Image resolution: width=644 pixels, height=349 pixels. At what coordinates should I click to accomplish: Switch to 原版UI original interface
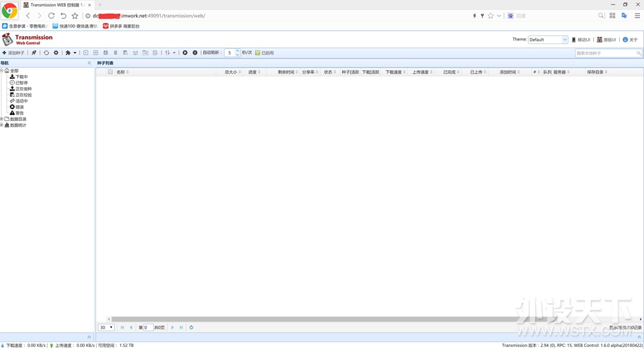tap(606, 40)
